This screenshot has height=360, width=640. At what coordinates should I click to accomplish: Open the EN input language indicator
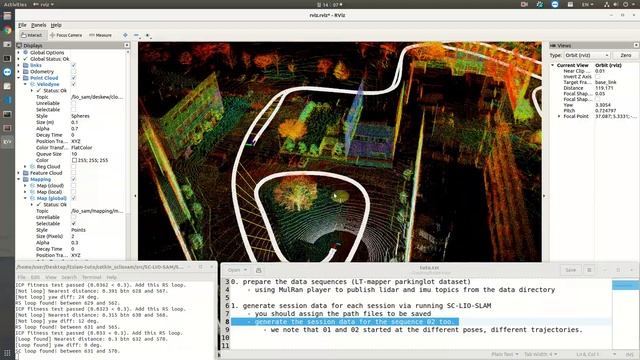[x=587, y=4]
